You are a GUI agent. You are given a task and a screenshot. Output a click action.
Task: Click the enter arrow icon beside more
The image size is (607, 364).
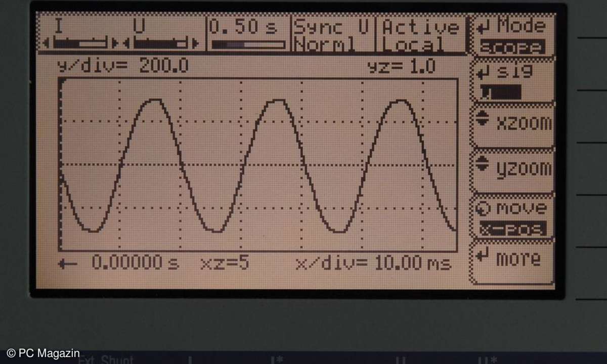coord(483,257)
